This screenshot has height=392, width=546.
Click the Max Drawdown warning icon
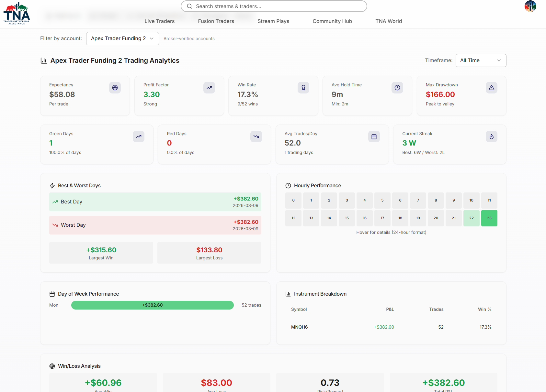tap(492, 88)
